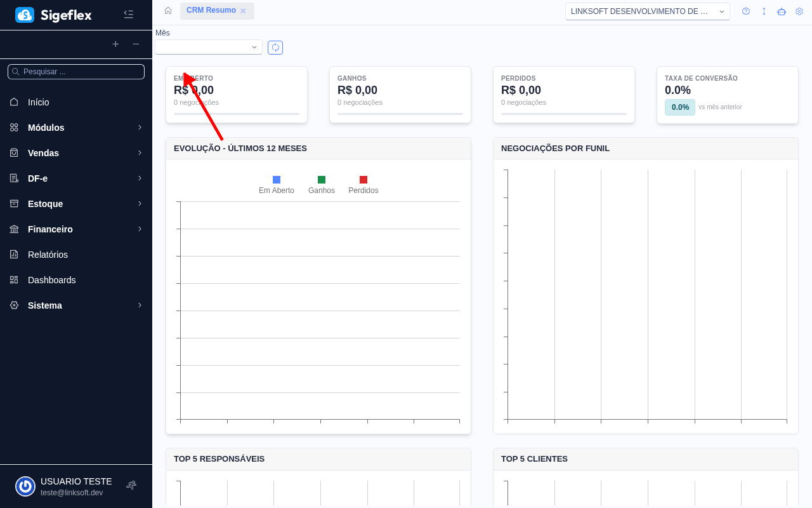Toggle the Em Aberto series in the legend
Viewport: 812px width, 508px height.
[276, 184]
